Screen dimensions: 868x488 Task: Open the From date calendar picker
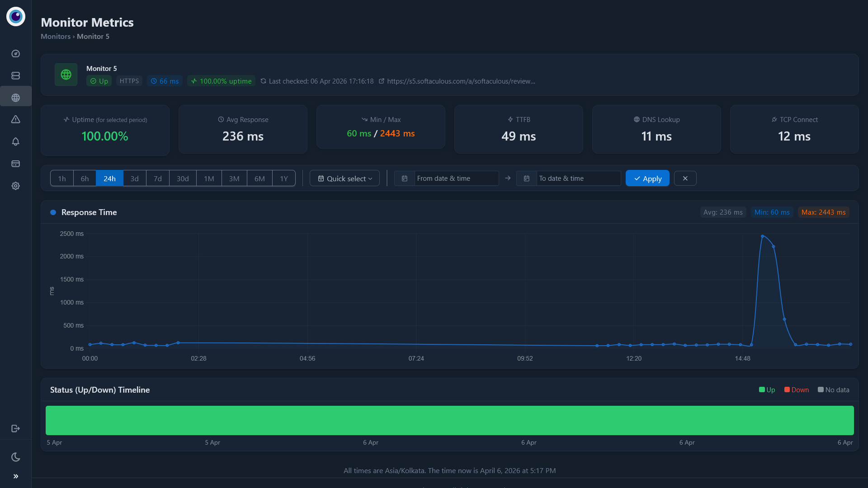click(405, 178)
